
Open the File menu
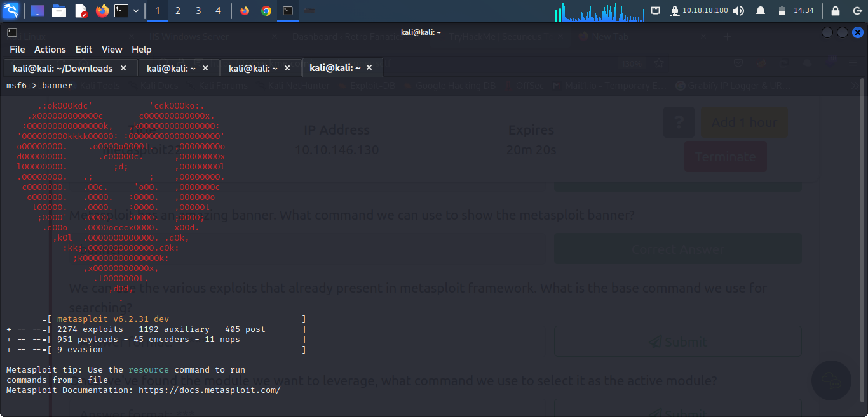click(17, 50)
